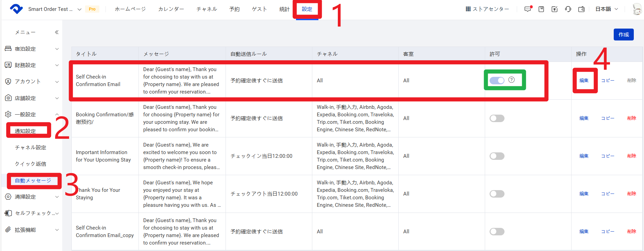This screenshot has height=251, width=644.
Task: Expand the 宿泊設定 sidebar section
Action: click(x=32, y=49)
